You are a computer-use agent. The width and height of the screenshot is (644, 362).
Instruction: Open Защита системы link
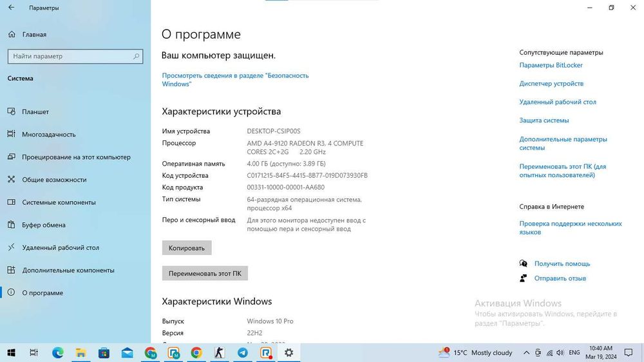click(544, 120)
